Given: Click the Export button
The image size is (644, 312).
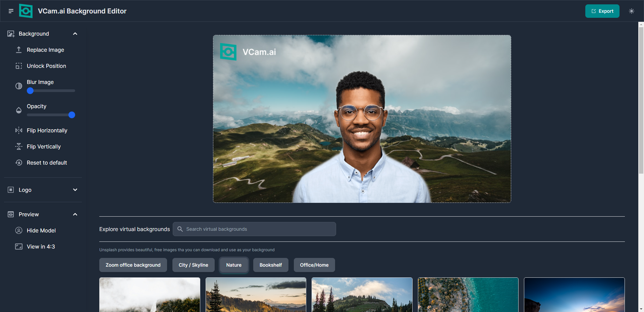Looking at the screenshot, I should 602,11.
